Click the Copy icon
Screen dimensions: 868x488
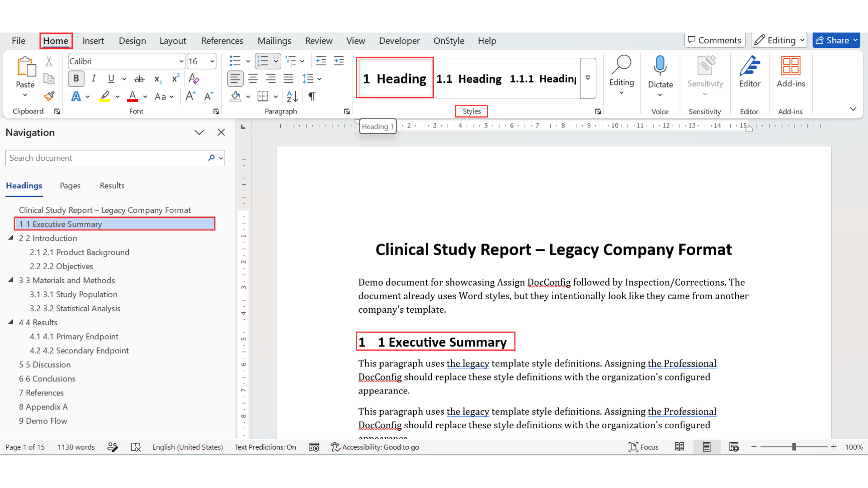49,79
